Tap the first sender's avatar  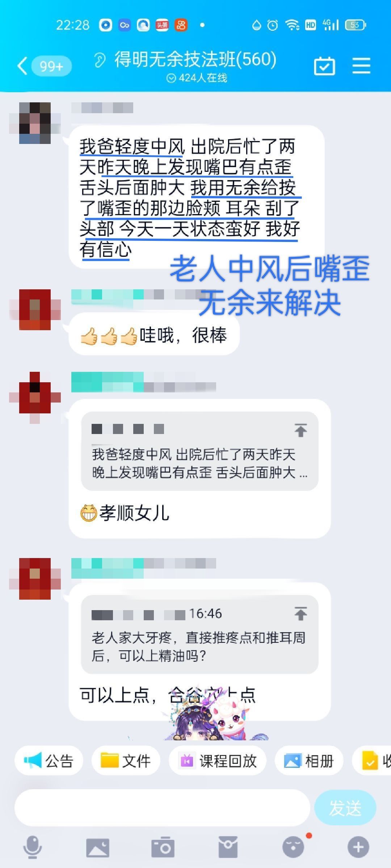(35, 123)
